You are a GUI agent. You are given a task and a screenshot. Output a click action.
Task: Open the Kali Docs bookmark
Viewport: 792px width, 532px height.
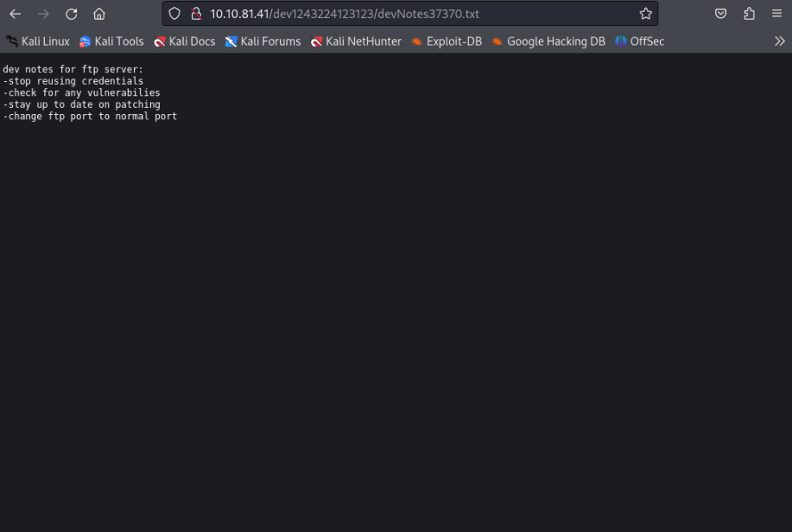(184, 41)
